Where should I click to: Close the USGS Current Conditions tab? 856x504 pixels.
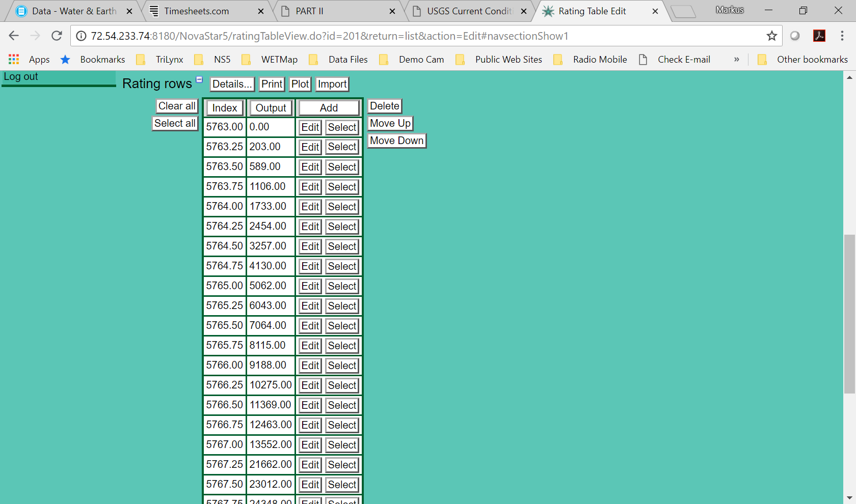(523, 11)
